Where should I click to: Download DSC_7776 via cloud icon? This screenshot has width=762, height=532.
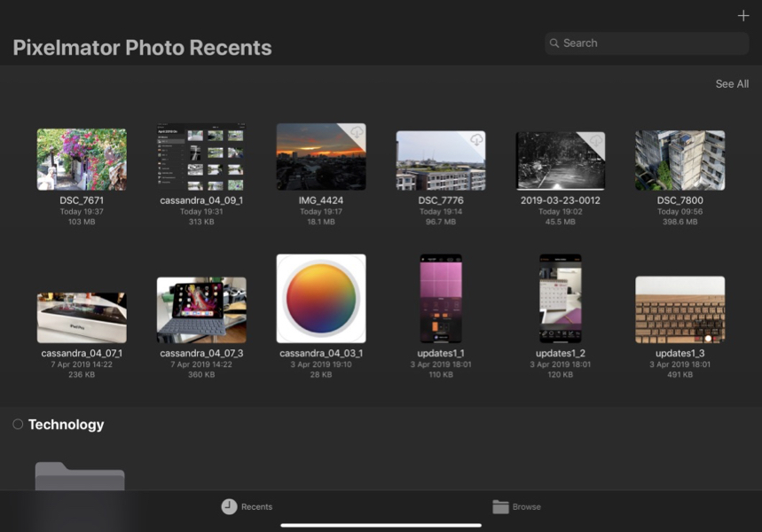click(x=476, y=140)
